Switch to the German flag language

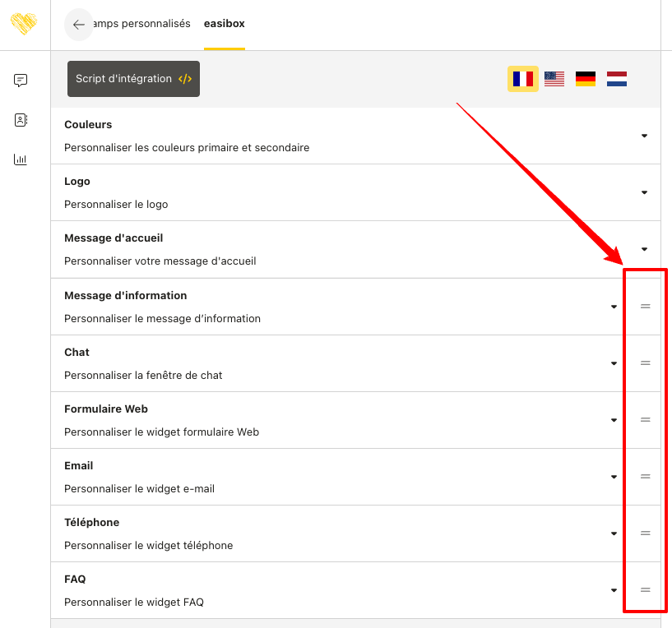[x=586, y=79]
